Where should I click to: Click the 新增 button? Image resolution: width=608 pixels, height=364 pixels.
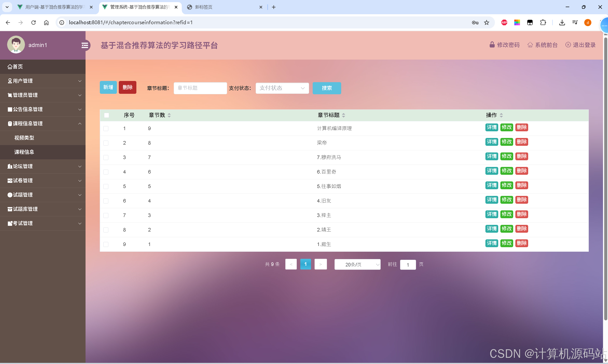(x=108, y=87)
